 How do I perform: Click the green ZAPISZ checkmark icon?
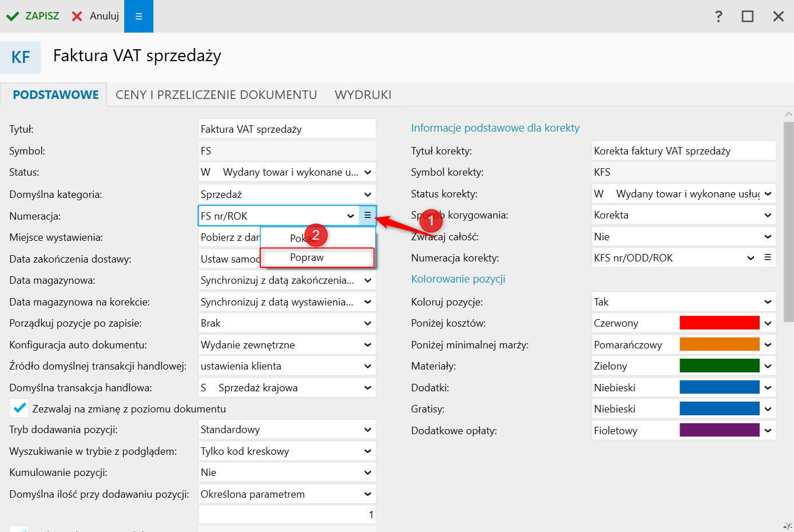tap(13, 16)
